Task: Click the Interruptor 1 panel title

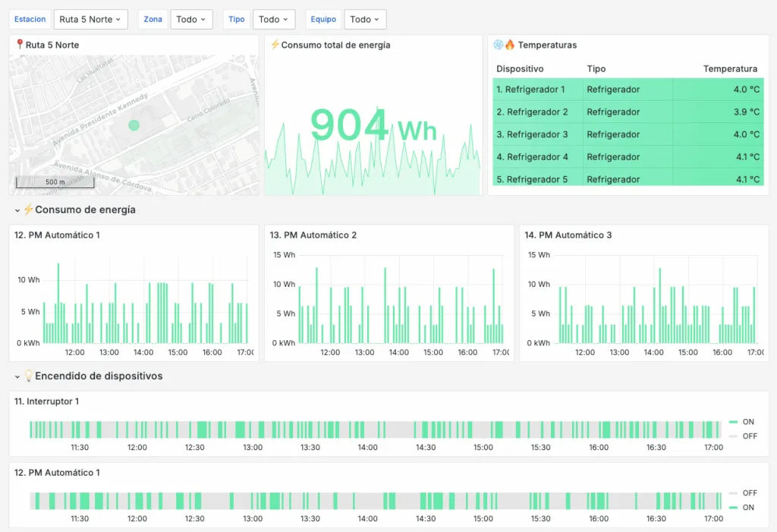Action: [x=46, y=401]
